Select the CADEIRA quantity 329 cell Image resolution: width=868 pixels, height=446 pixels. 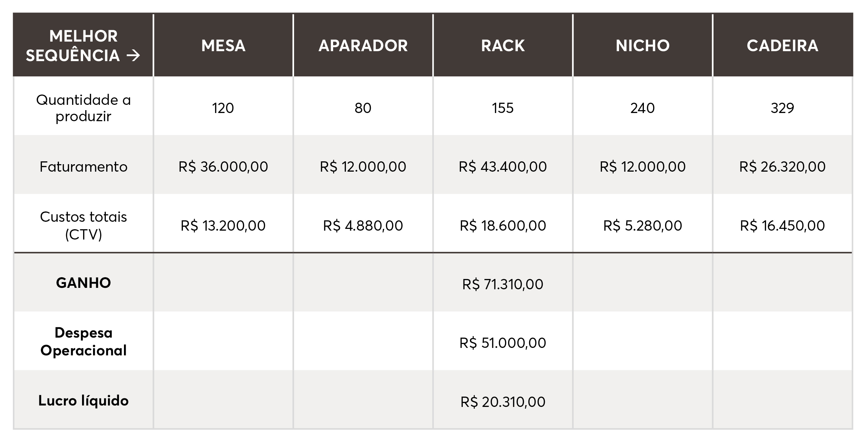[782, 108]
